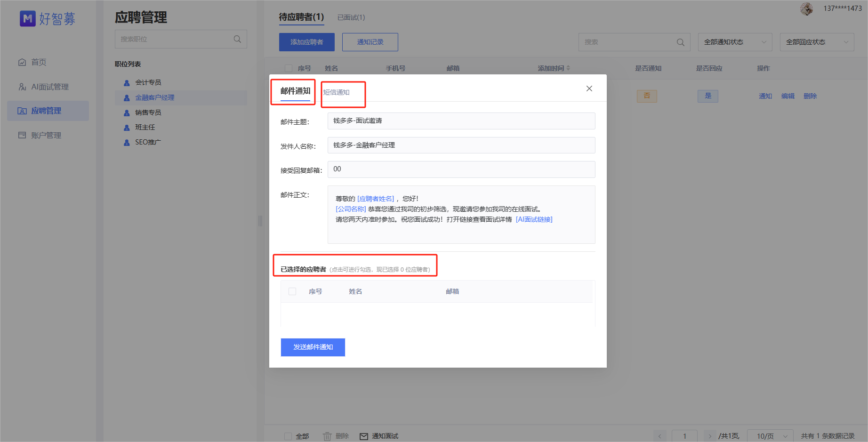Click the 添加应聘者 button

[306, 42]
